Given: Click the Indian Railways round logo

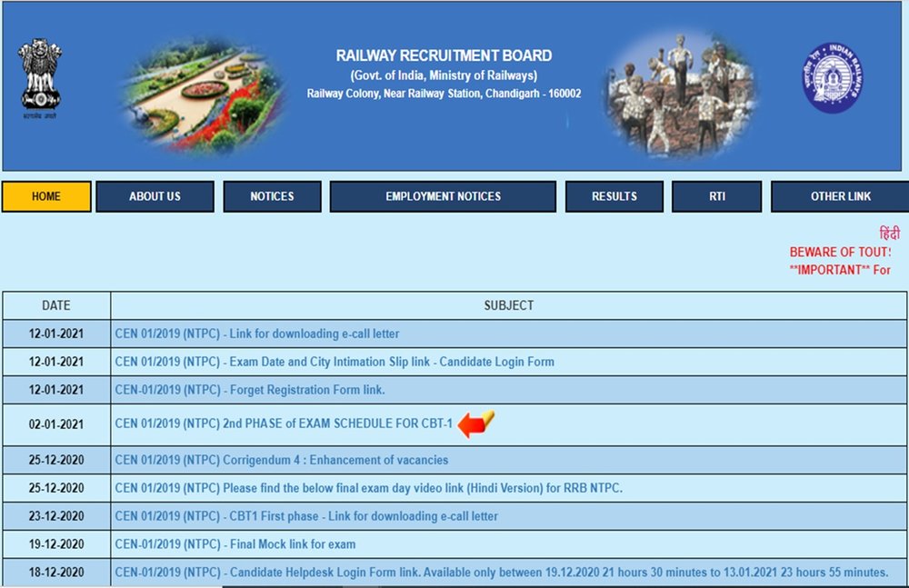Looking at the screenshot, I should tap(833, 78).
